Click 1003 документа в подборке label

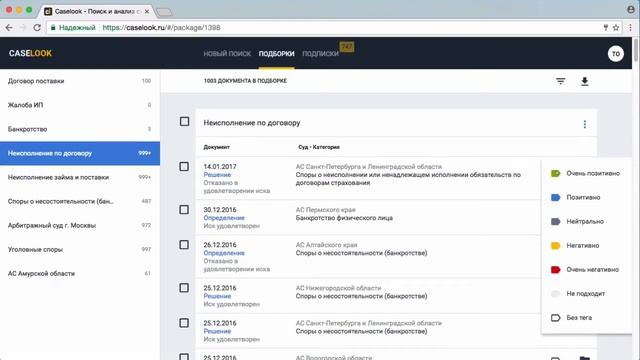click(x=245, y=81)
